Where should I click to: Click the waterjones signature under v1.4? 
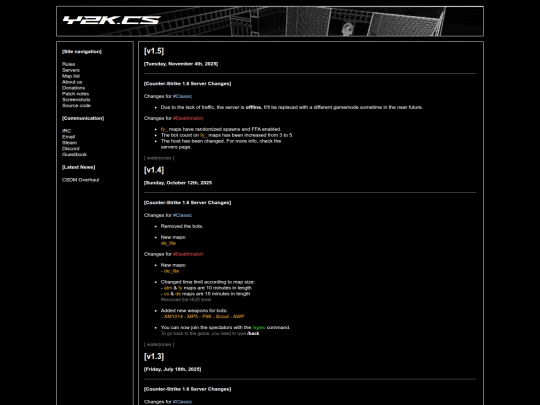159,344
